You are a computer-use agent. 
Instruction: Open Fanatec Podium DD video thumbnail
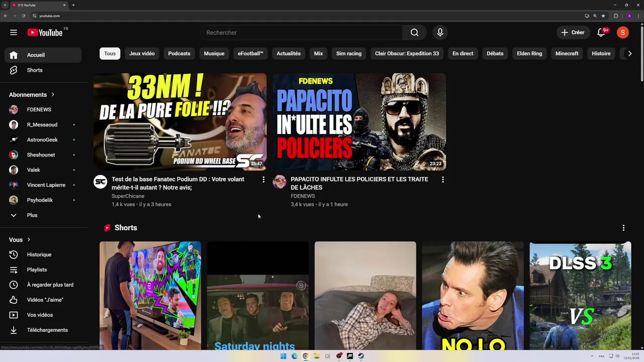coord(180,122)
